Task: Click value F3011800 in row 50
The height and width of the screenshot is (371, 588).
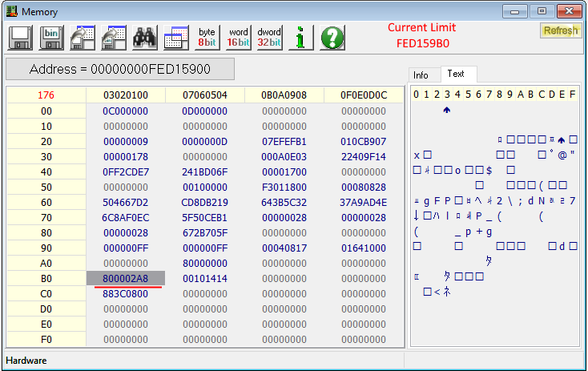Action: pyautogui.click(x=284, y=188)
